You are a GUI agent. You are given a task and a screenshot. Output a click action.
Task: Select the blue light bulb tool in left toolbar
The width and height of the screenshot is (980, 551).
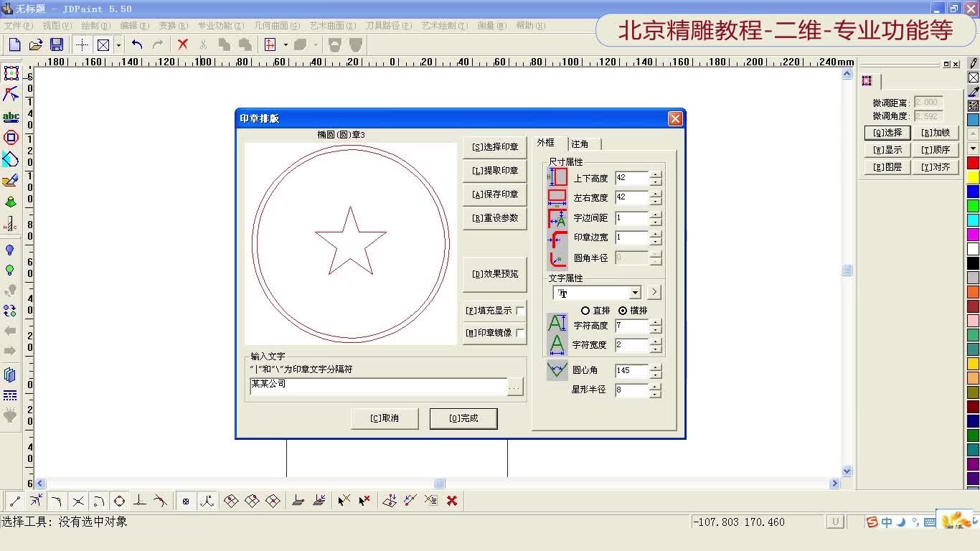(11, 250)
